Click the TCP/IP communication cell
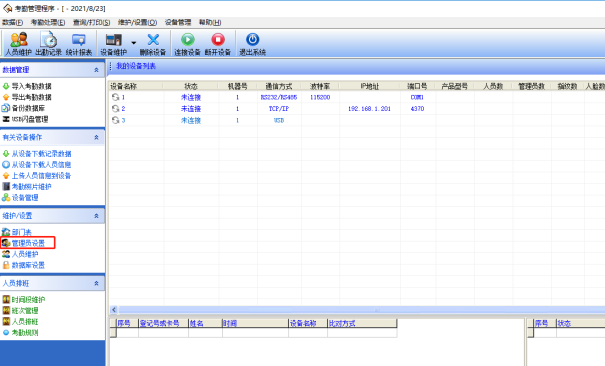This screenshot has width=605, height=366. [x=279, y=109]
